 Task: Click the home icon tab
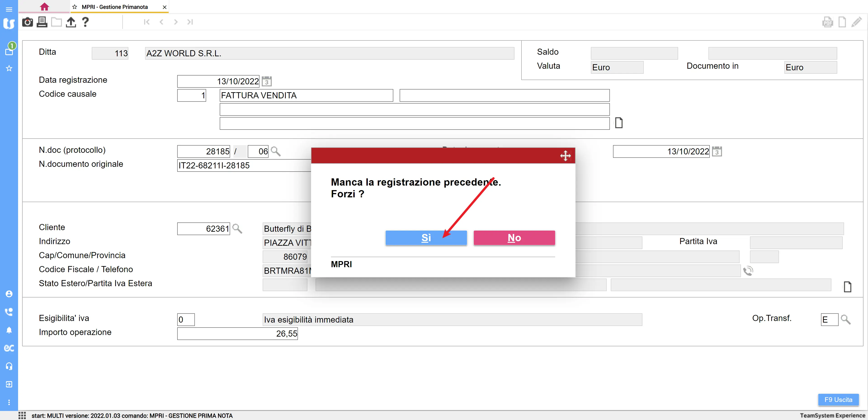(44, 7)
